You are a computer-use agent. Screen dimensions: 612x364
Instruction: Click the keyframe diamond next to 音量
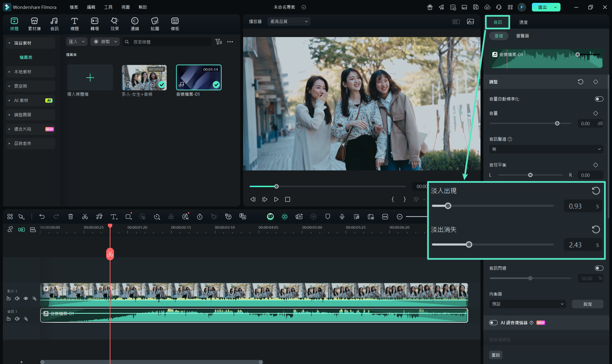point(595,113)
